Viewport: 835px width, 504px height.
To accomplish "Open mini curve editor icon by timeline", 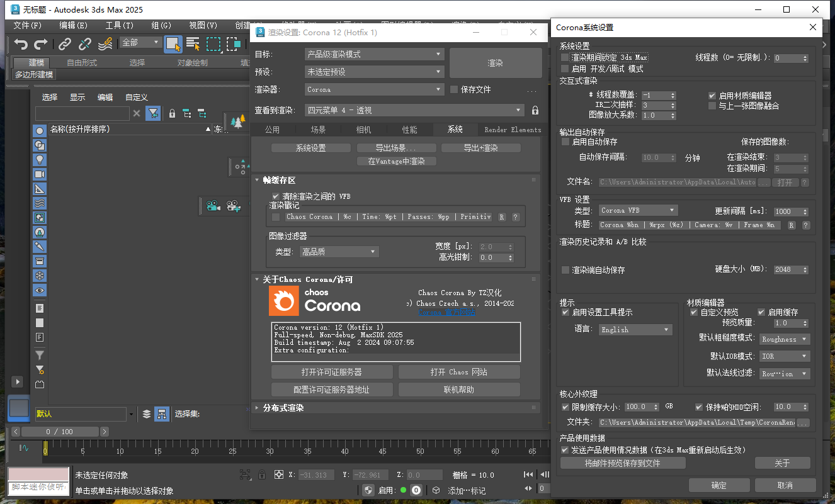I will 25,448.
